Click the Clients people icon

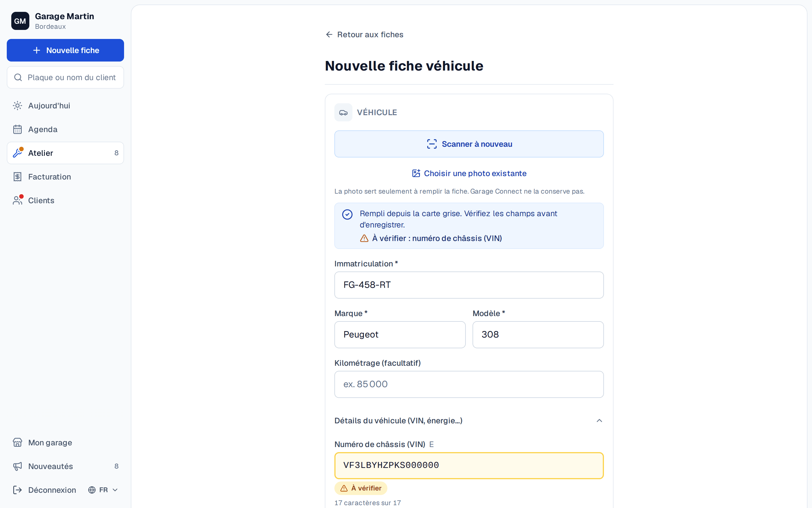click(x=17, y=201)
